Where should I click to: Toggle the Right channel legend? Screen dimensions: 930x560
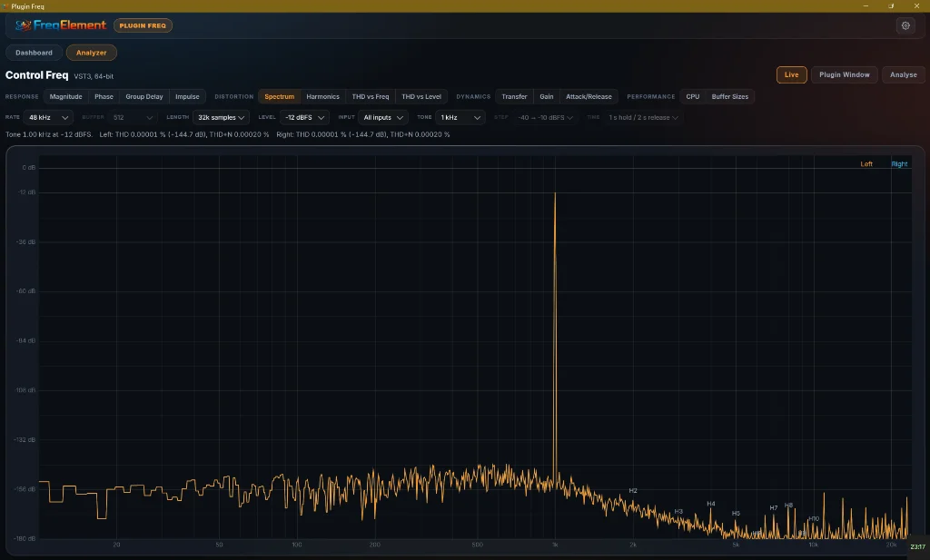click(x=899, y=164)
